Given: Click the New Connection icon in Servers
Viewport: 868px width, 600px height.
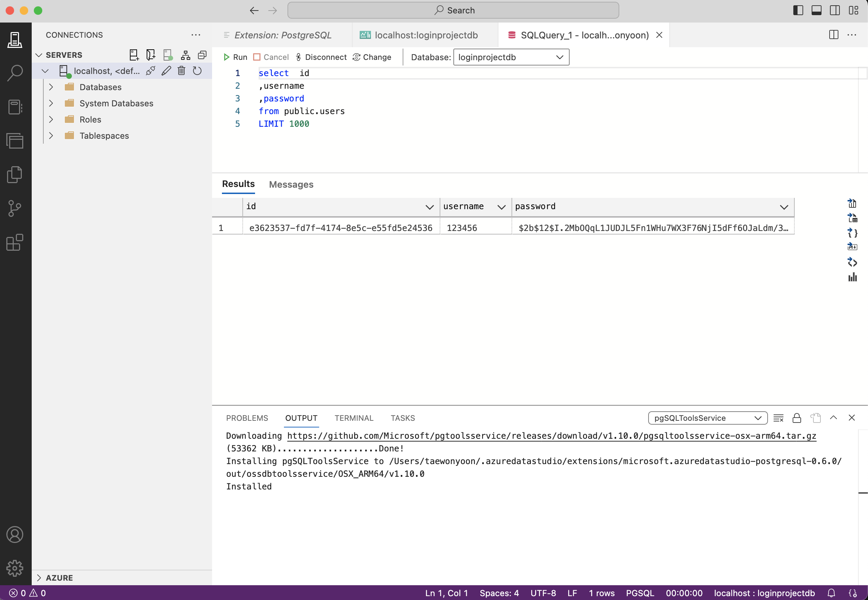Looking at the screenshot, I should click(134, 55).
